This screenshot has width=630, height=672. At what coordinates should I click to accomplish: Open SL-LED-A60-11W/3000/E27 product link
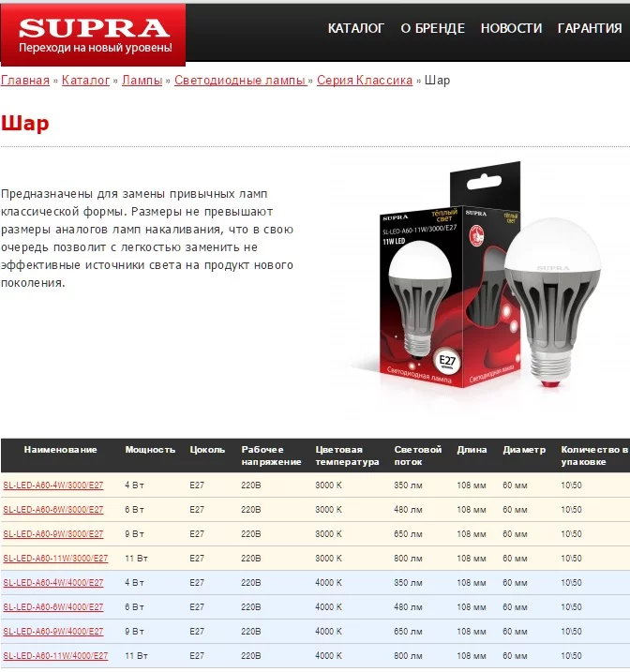click(x=55, y=559)
